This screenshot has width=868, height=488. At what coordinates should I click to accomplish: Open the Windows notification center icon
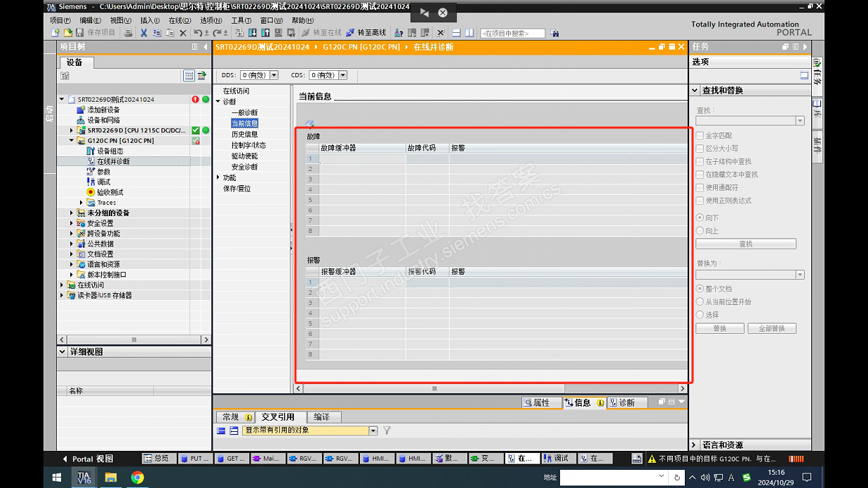pyautogui.click(x=808, y=477)
